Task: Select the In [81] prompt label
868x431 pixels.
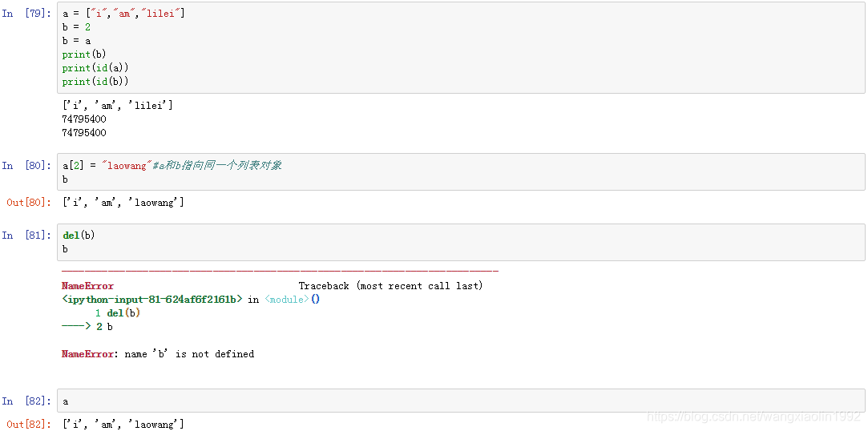Action: coord(26,236)
